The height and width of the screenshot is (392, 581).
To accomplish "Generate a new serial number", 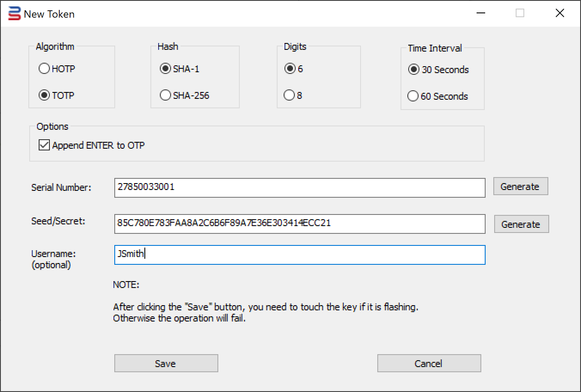I will coord(520,187).
